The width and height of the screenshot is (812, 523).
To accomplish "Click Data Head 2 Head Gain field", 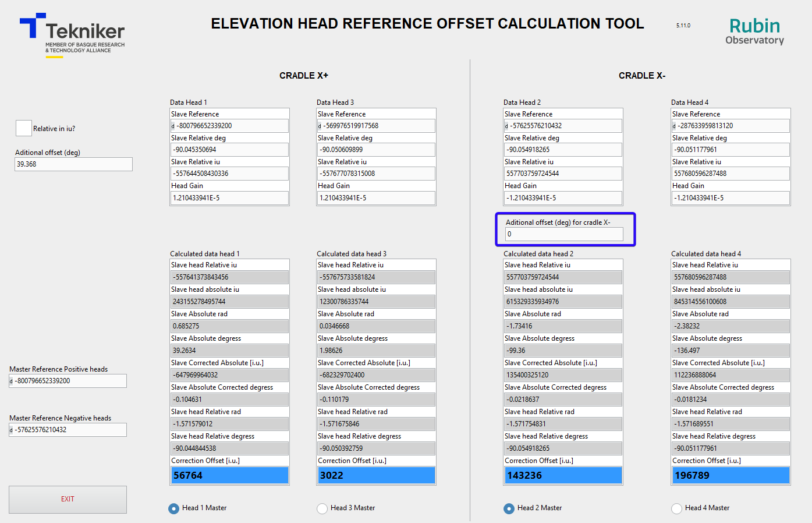I will [x=563, y=198].
